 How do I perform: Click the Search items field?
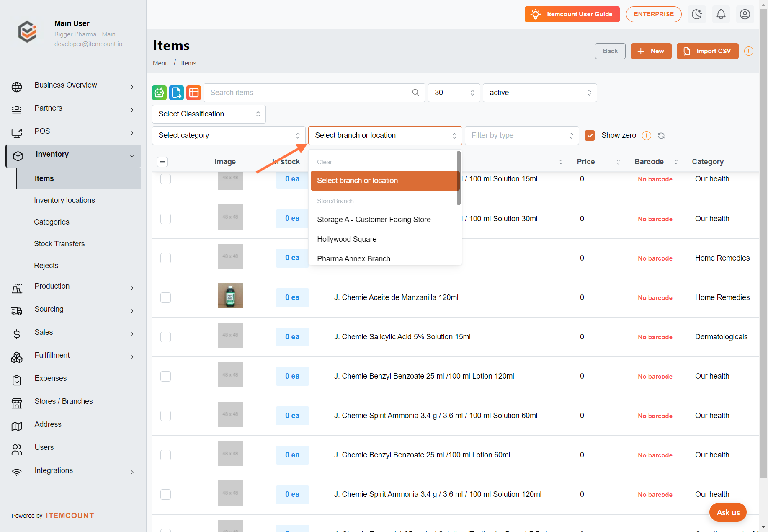(x=314, y=93)
